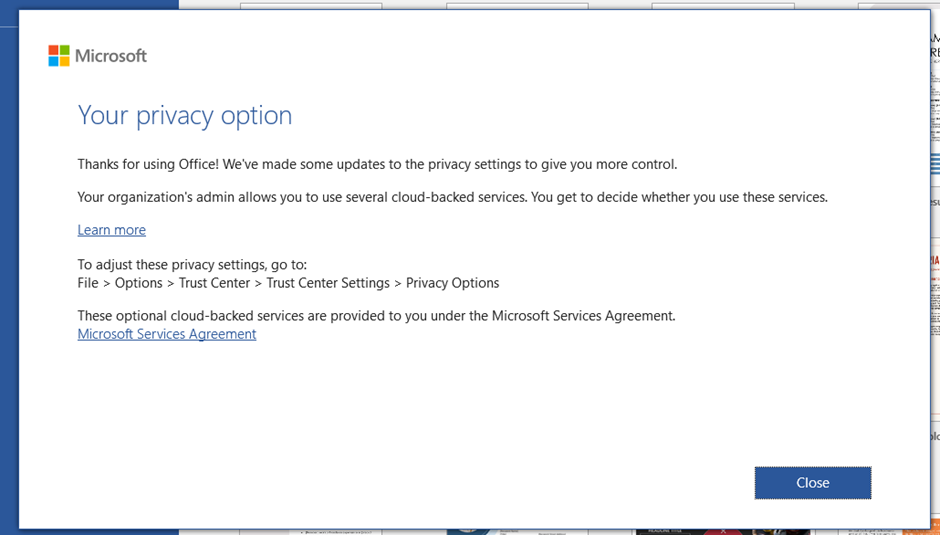Click the Microsoft wordmark text

111,56
